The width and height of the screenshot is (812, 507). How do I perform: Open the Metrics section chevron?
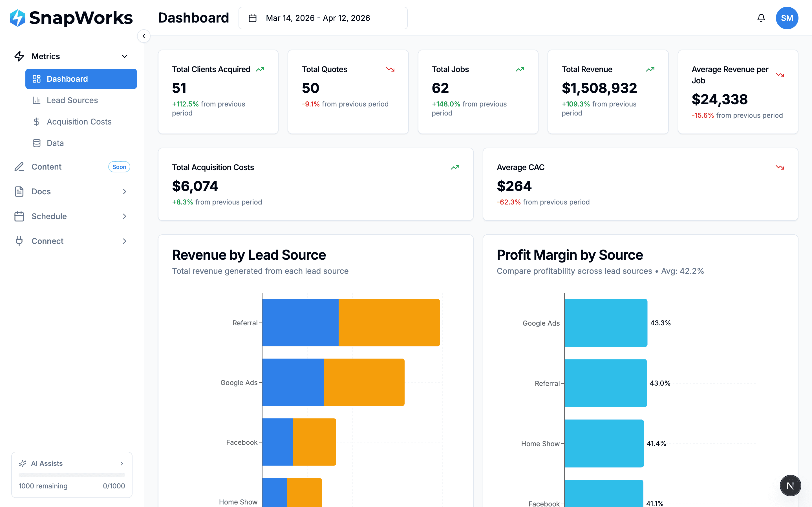125,56
